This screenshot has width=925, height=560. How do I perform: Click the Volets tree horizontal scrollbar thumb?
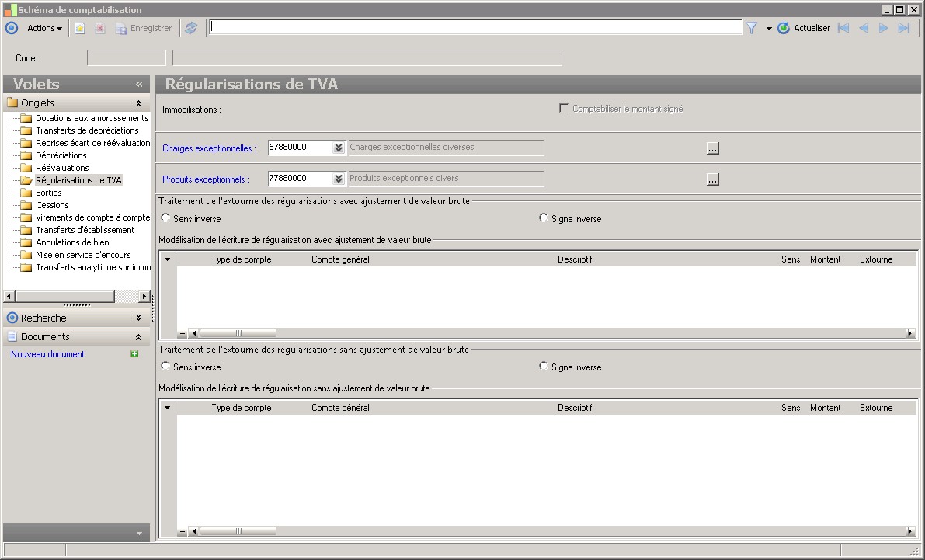pos(65,296)
